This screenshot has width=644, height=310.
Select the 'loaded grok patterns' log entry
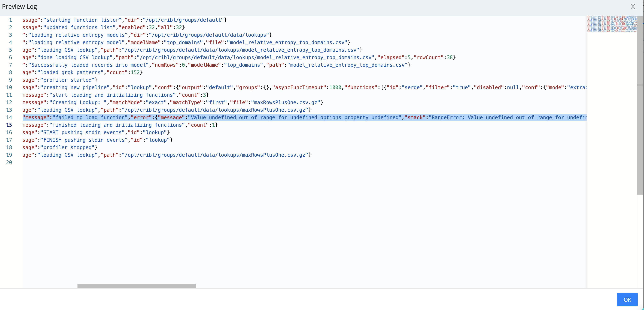tap(82, 72)
